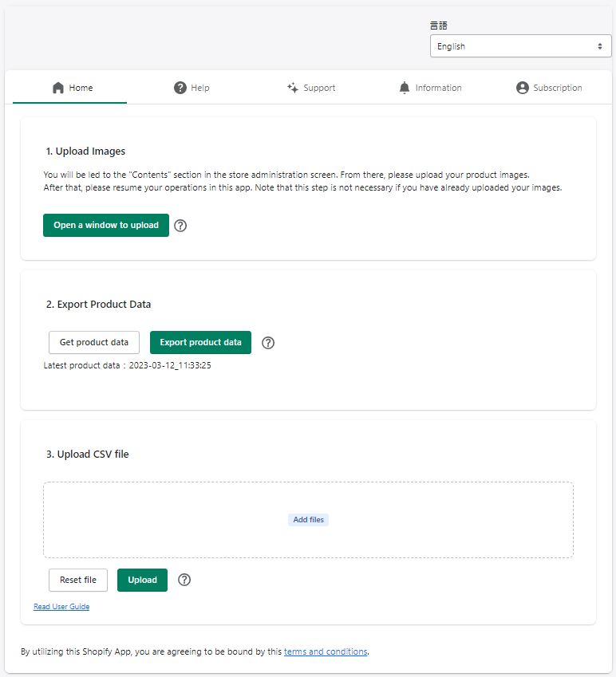Viewport: 616px width, 677px height.
Task: Click the person Subscription icon
Action: 523,88
